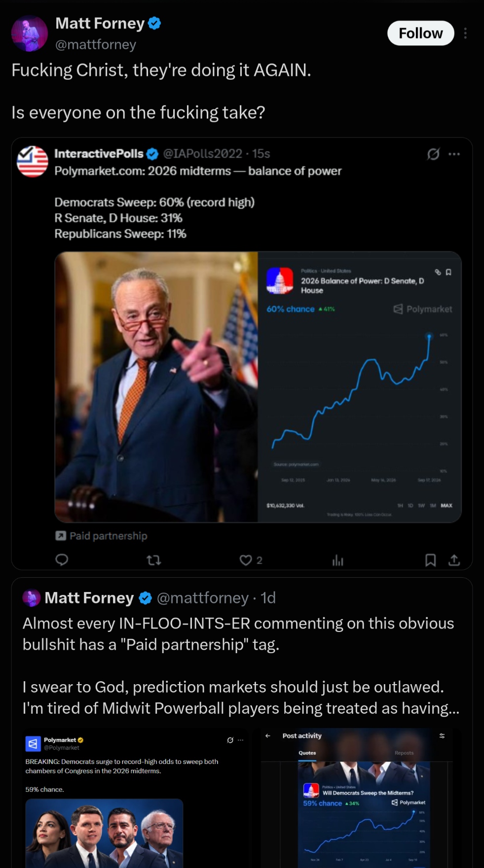The image size is (484, 868).
Task: Repost the InteractivePolls quoted tweet
Action: [154, 560]
